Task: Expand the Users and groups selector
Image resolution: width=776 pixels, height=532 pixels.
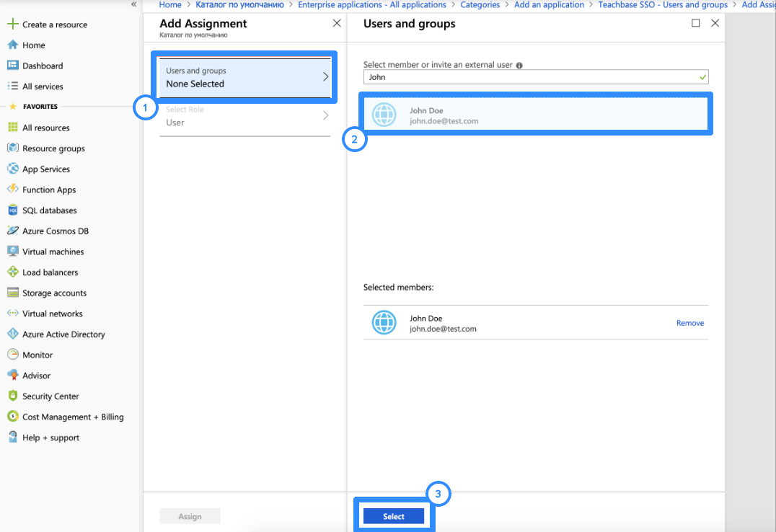Action: [244, 75]
